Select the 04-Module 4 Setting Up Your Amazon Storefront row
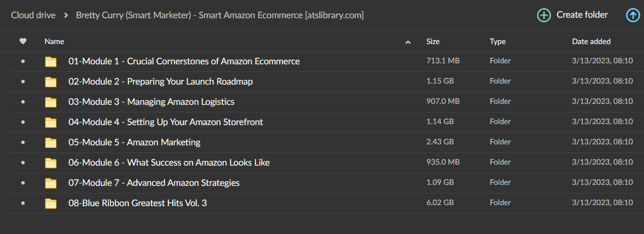 click(x=322, y=122)
